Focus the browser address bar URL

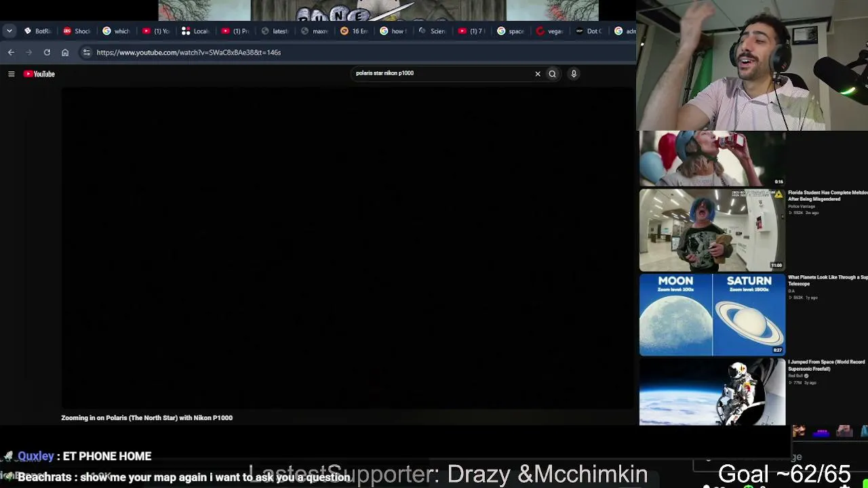tap(189, 52)
